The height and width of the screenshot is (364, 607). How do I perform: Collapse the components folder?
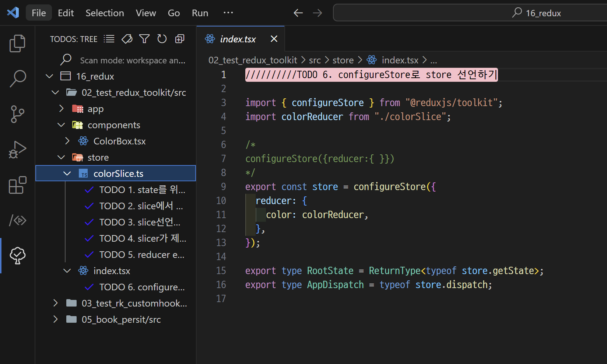[61, 125]
